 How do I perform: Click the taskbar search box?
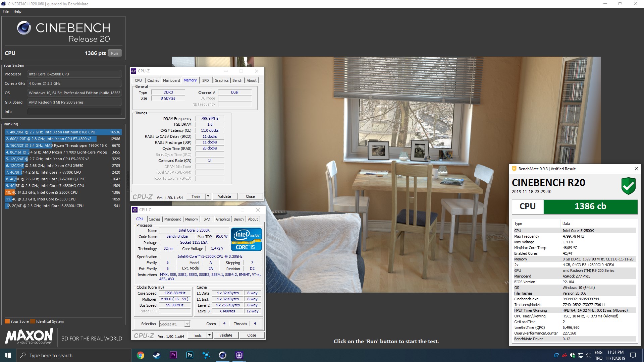point(74,355)
